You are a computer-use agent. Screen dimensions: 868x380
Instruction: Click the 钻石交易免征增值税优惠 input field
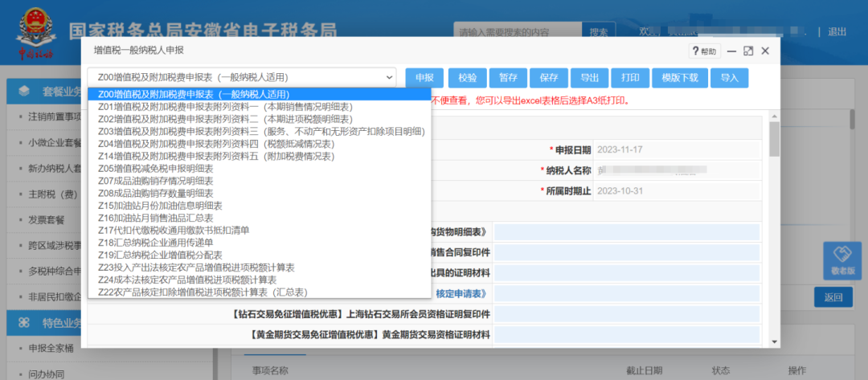(x=627, y=313)
